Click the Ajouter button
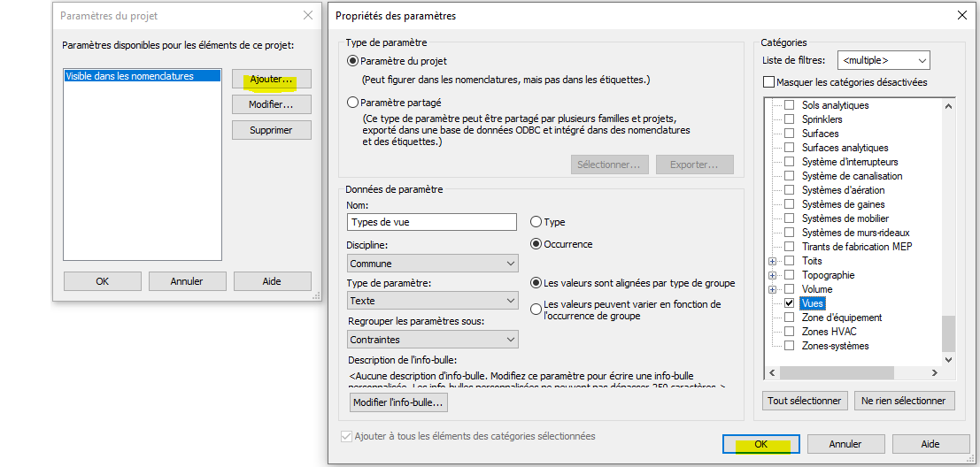 [x=271, y=79]
